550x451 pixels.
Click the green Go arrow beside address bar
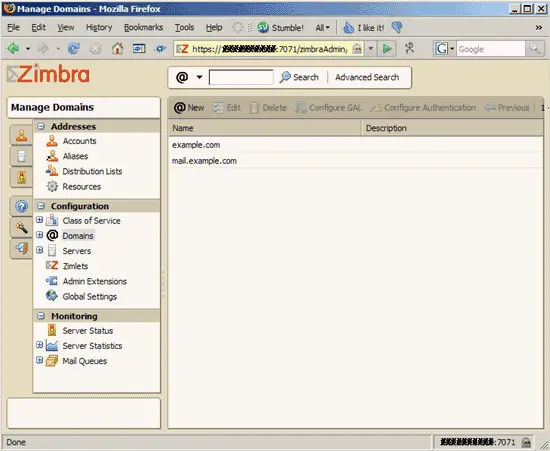[x=387, y=48]
